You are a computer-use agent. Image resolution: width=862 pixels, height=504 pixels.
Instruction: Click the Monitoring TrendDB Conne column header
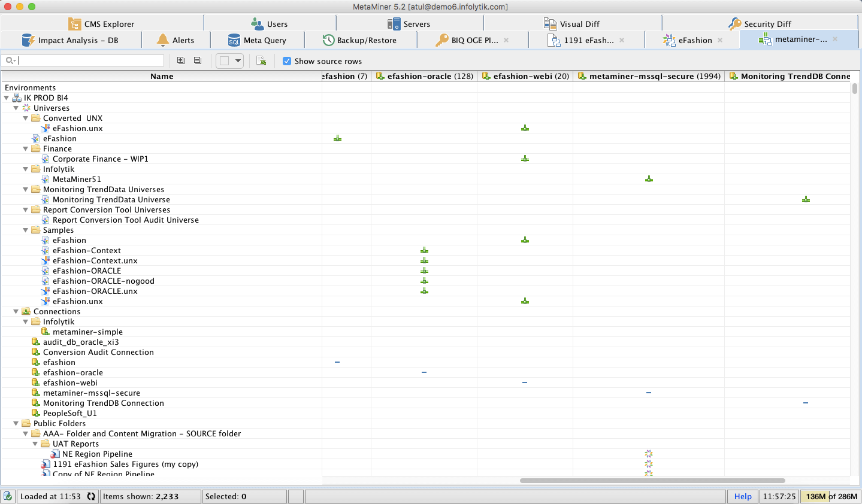pyautogui.click(x=788, y=76)
